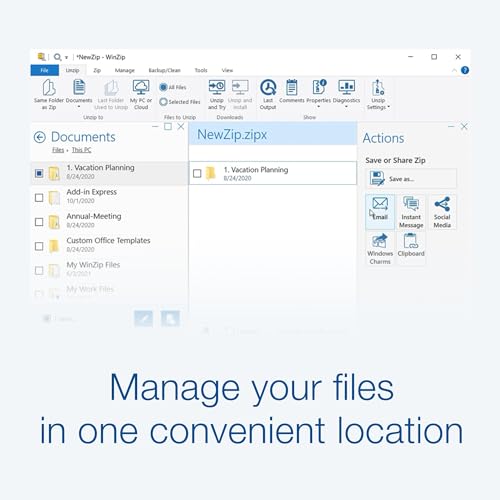Click the Same Folder as Zip icon

tap(49, 88)
